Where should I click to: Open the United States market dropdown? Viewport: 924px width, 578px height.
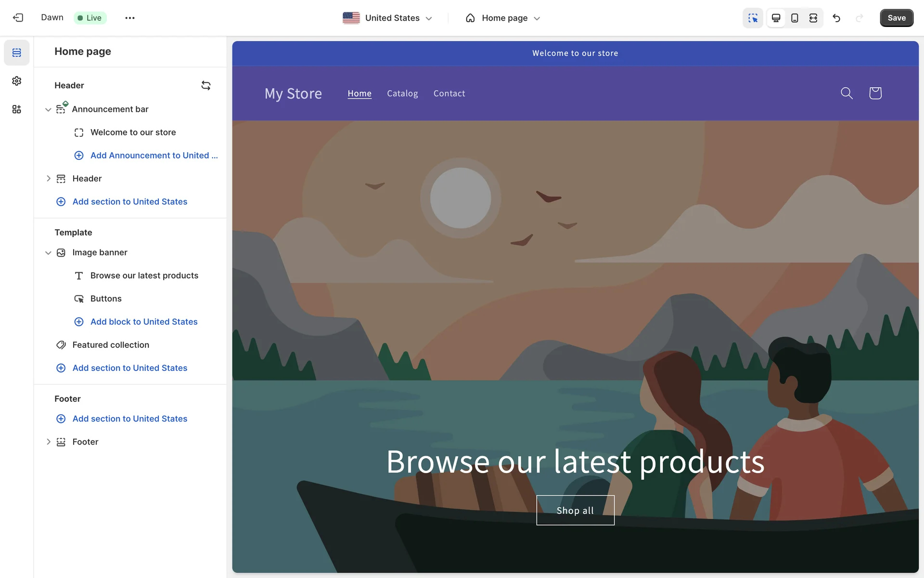point(387,18)
